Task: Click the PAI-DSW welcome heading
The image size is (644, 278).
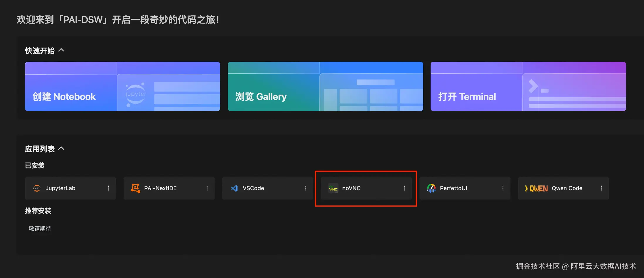Action: click(x=118, y=20)
